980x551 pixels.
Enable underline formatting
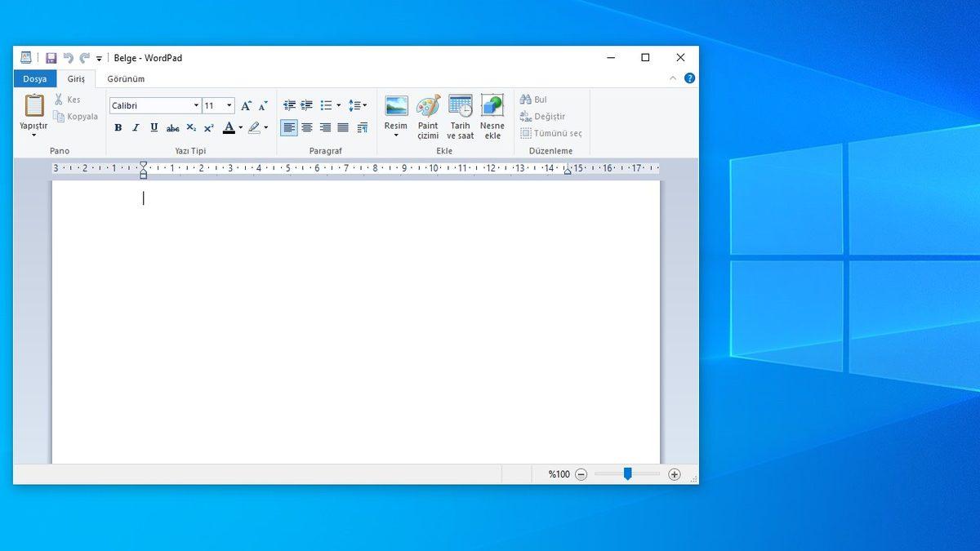click(154, 128)
